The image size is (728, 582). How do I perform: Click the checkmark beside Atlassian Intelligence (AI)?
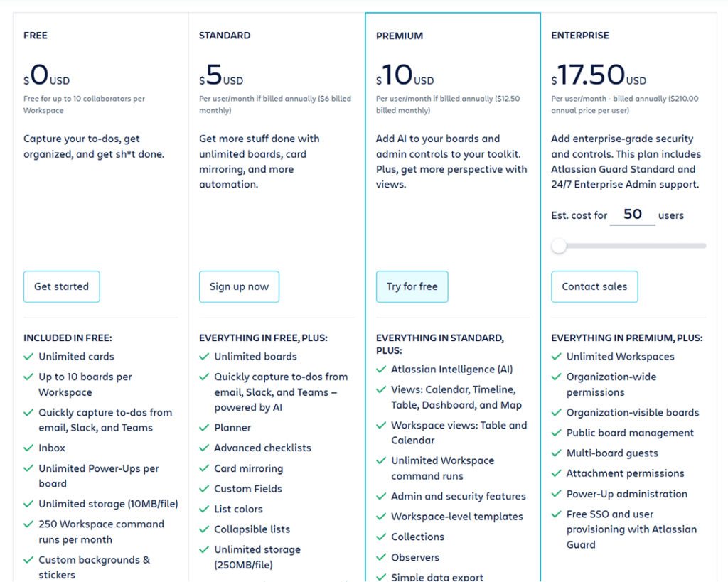381,370
